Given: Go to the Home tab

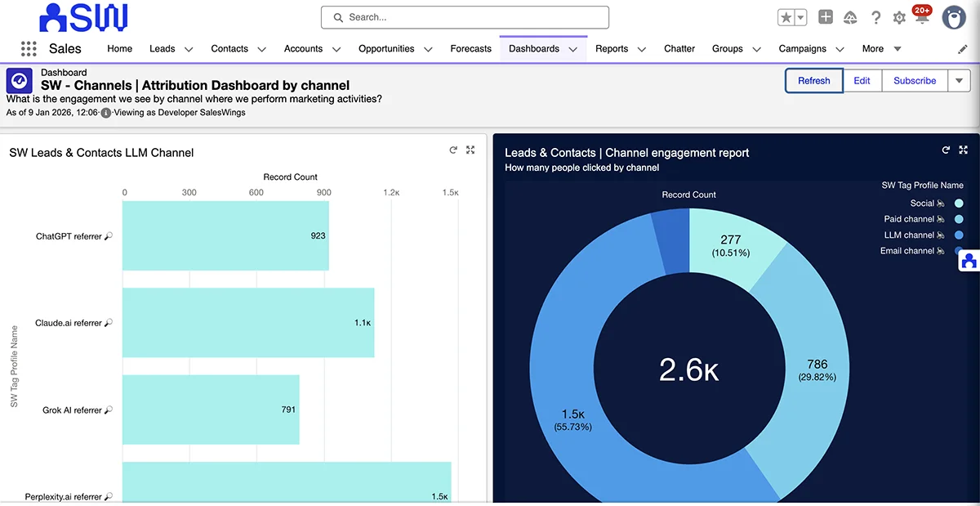Looking at the screenshot, I should (x=119, y=49).
